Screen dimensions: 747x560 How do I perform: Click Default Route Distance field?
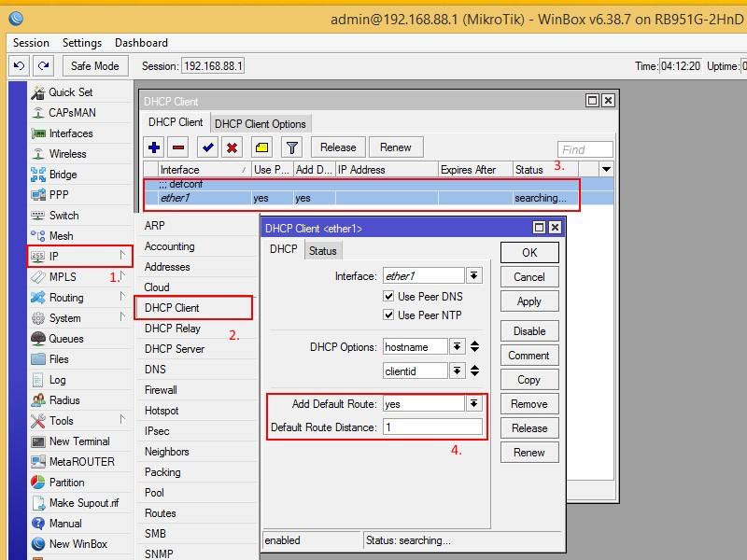432,427
